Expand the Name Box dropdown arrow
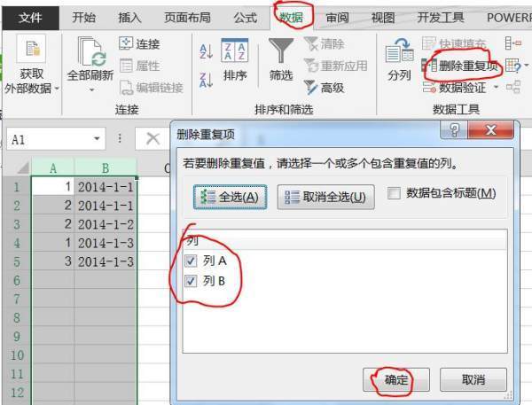The width and height of the screenshot is (532, 405). 97,139
